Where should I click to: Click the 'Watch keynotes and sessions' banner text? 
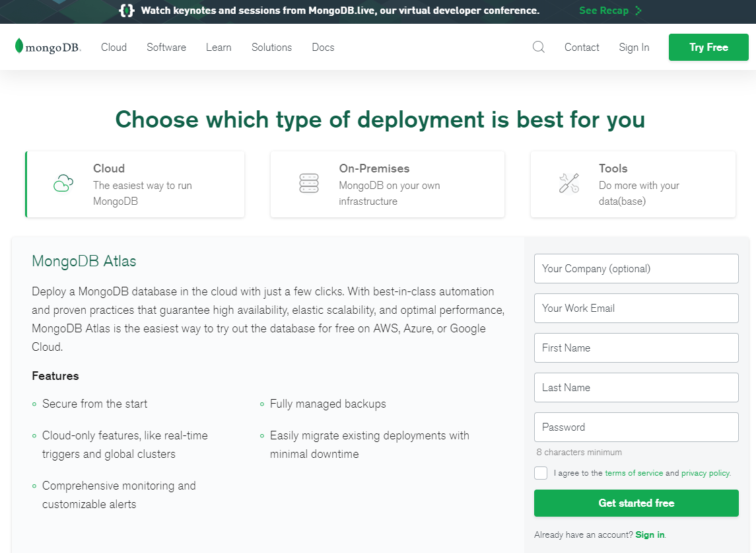pos(340,11)
